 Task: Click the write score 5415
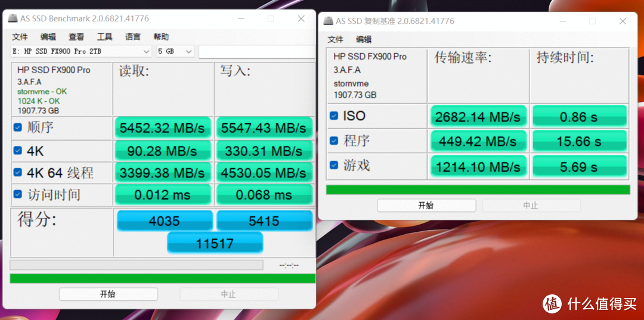pyautogui.click(x=264, y=220)
